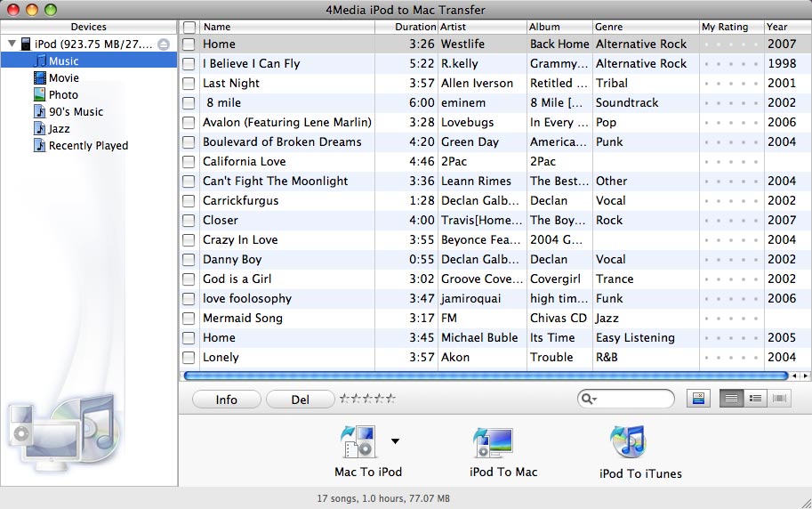Check the box for Closer

[189, 221]
